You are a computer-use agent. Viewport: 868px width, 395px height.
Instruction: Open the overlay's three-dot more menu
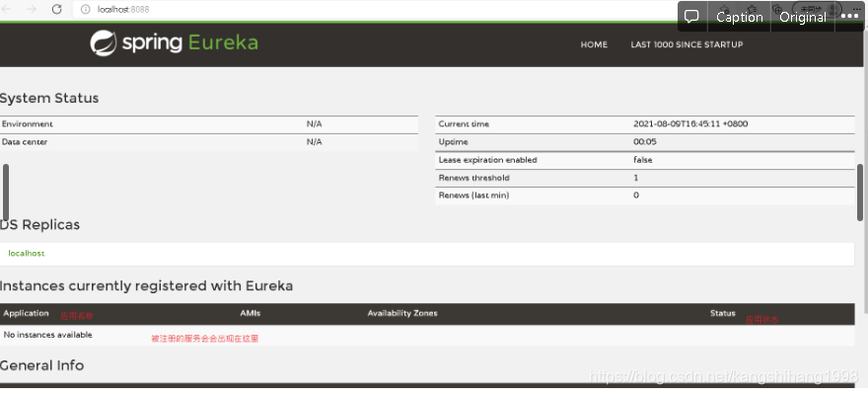pyautogui.click(x=849, y=17)
